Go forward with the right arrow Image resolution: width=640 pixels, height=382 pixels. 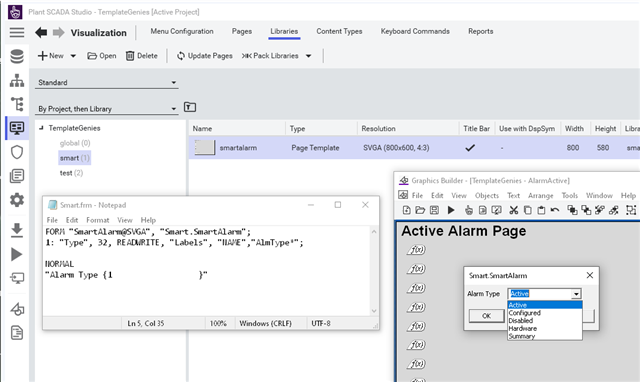click(x=58, y=33)
